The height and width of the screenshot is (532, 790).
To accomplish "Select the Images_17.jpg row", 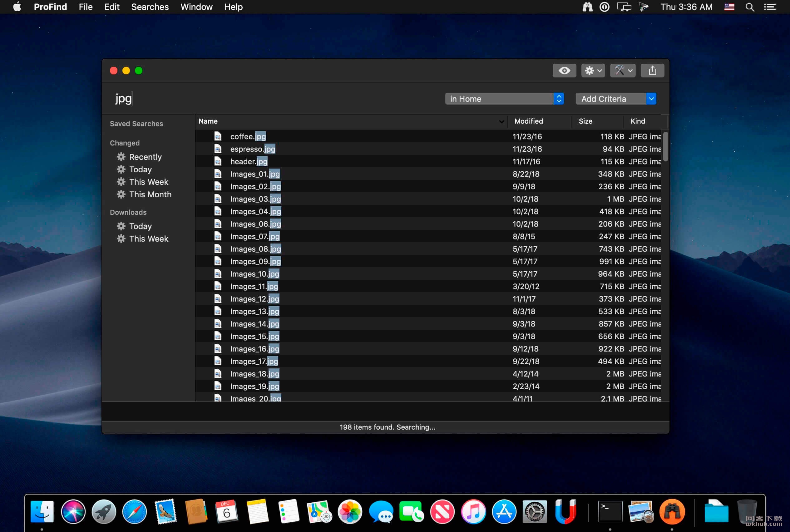I will click(427, 361).
